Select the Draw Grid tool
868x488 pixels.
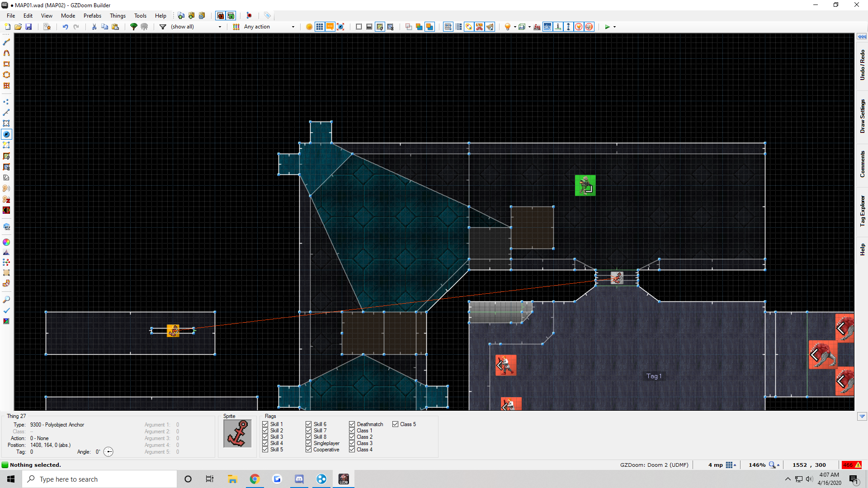tap(6, 85)
